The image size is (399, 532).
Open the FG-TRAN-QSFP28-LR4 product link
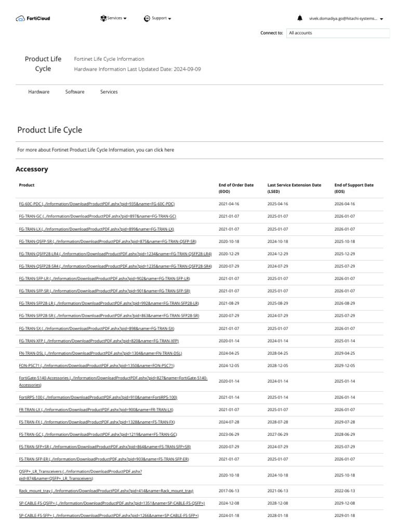coord(115,254)
